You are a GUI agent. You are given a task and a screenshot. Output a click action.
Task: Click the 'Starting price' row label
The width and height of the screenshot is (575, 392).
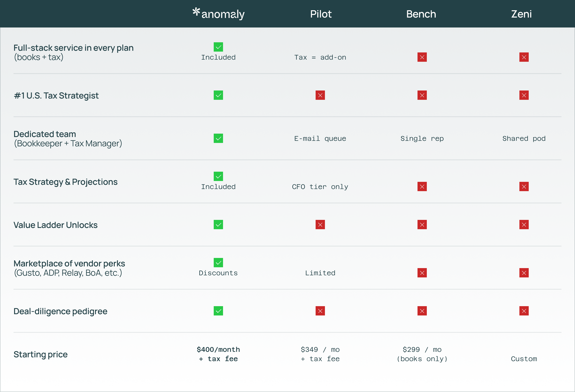pyautogui.click(x=41, y=354)
